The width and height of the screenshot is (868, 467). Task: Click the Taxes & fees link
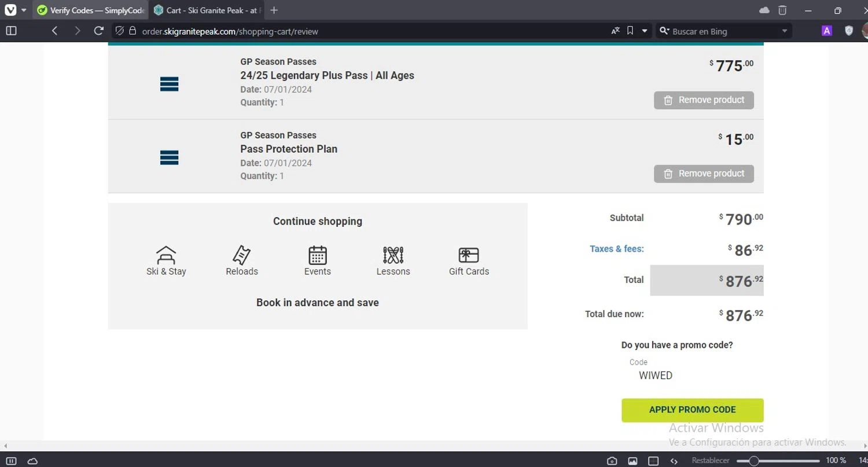[x=617, y=249]
